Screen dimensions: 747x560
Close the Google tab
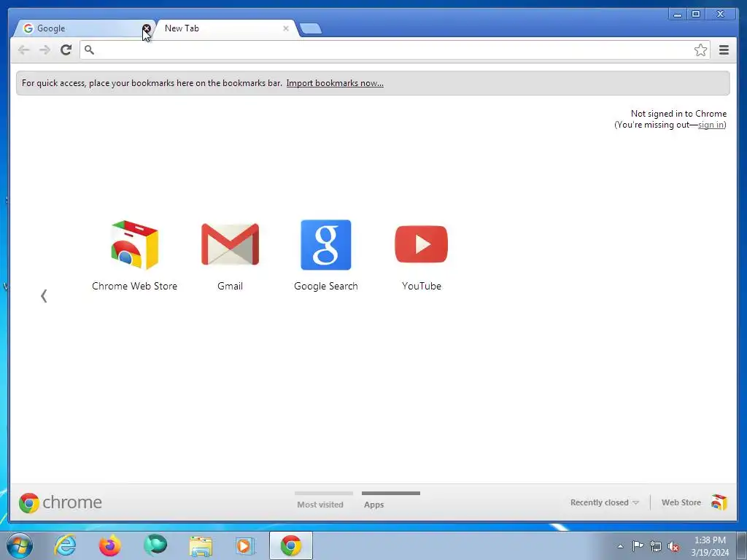(147, 28)
